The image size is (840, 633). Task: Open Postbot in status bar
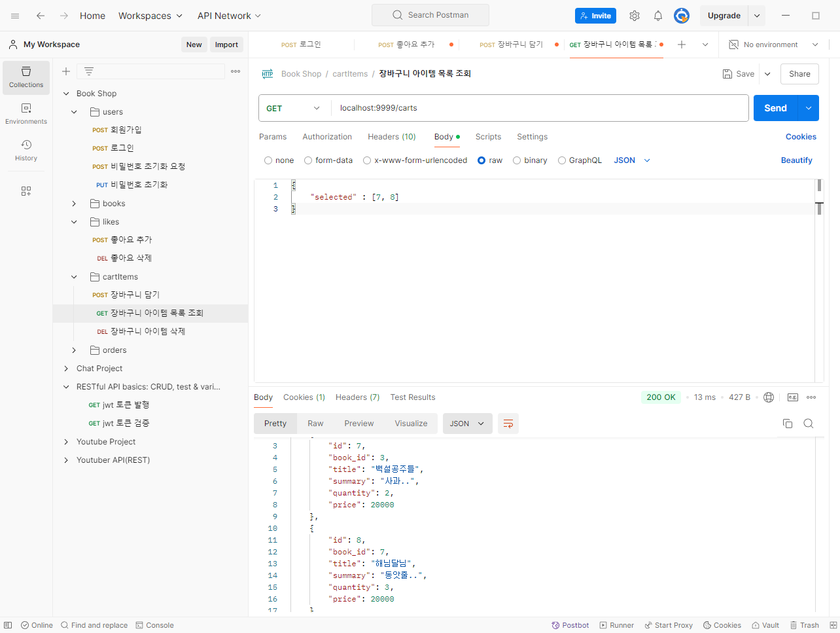(x=570, y=625)
